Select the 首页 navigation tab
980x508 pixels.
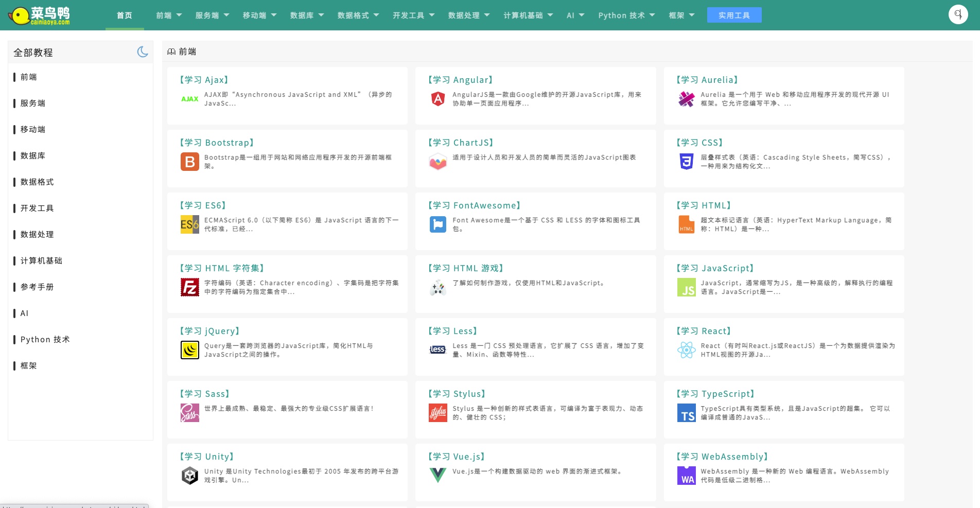(125, 15)
